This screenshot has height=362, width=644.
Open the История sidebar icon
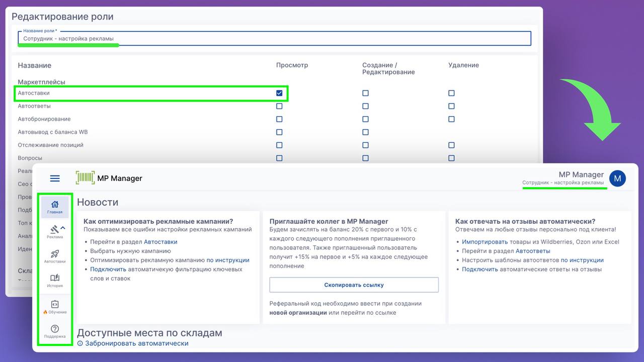[55, 281]
